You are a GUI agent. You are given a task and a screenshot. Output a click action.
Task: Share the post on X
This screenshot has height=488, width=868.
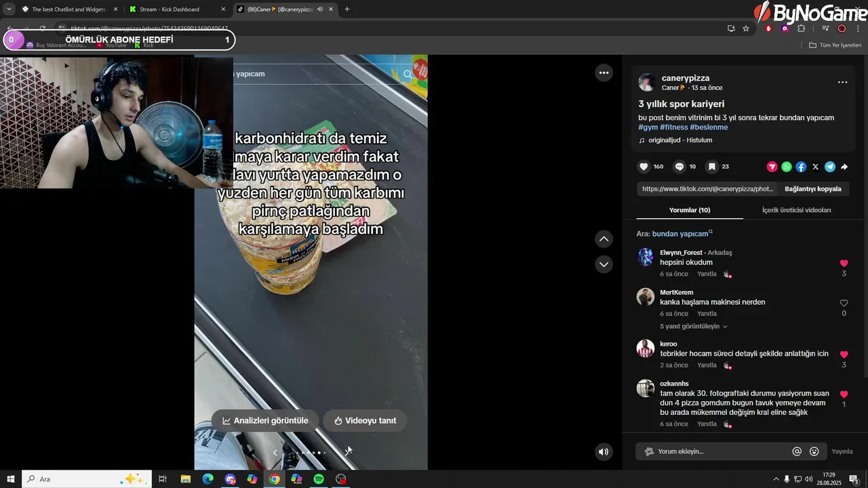(x=815, y=167)
